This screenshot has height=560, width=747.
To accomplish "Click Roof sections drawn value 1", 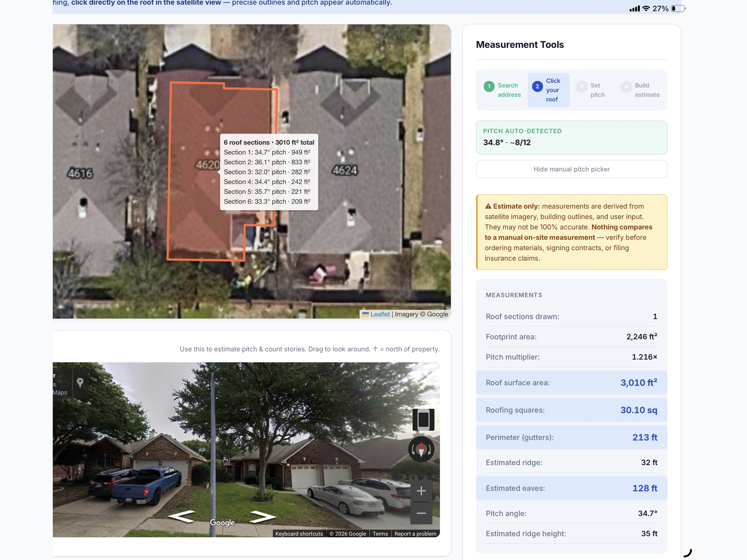I will click(x=655, y=316).
